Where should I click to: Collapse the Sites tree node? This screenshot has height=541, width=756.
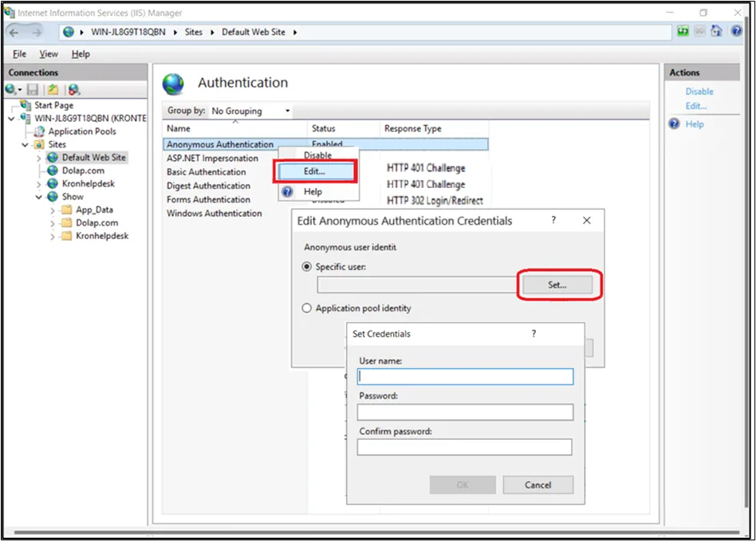(x=25, y=144)
